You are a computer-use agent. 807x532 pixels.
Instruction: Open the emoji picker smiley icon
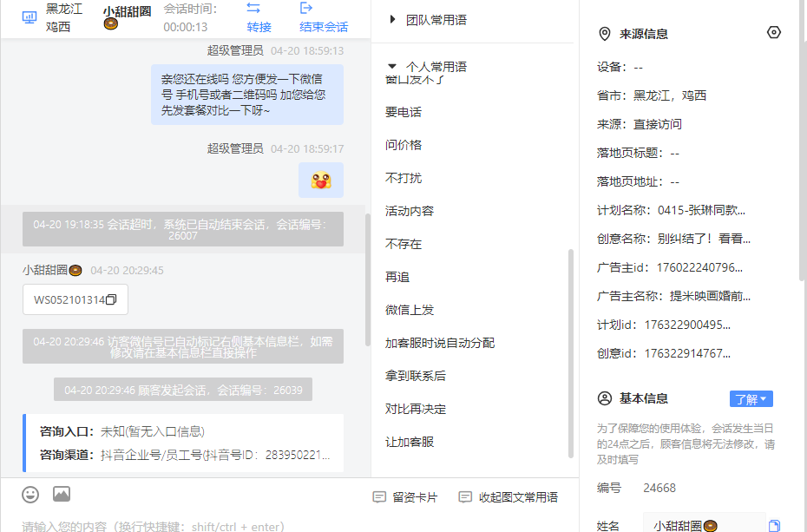coord(30,495)
